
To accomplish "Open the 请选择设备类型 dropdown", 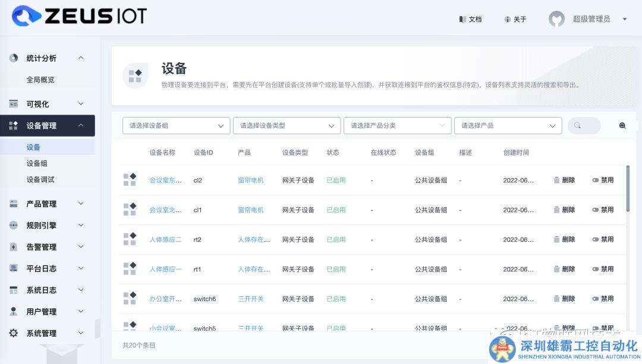I will pos(287,126).
